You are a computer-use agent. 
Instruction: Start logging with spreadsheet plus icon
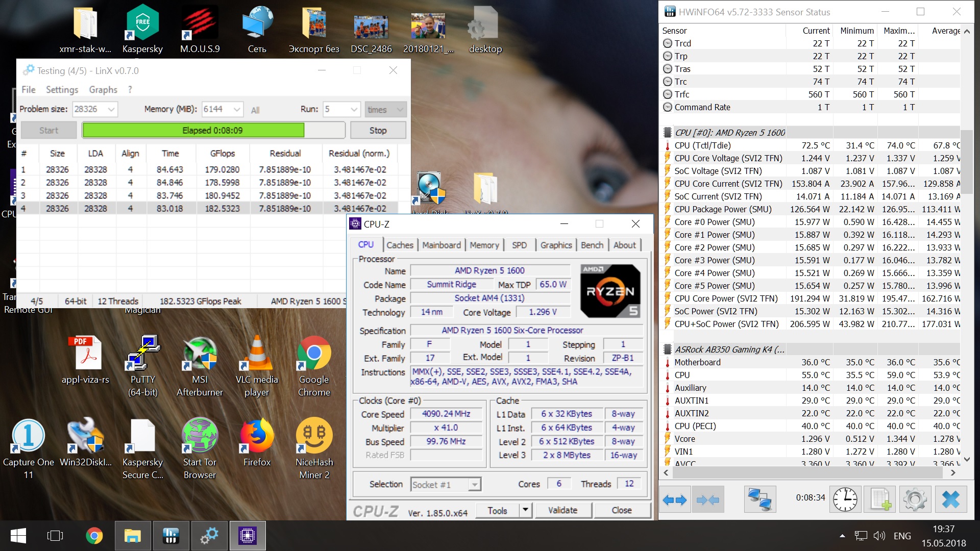coord(880,499)
